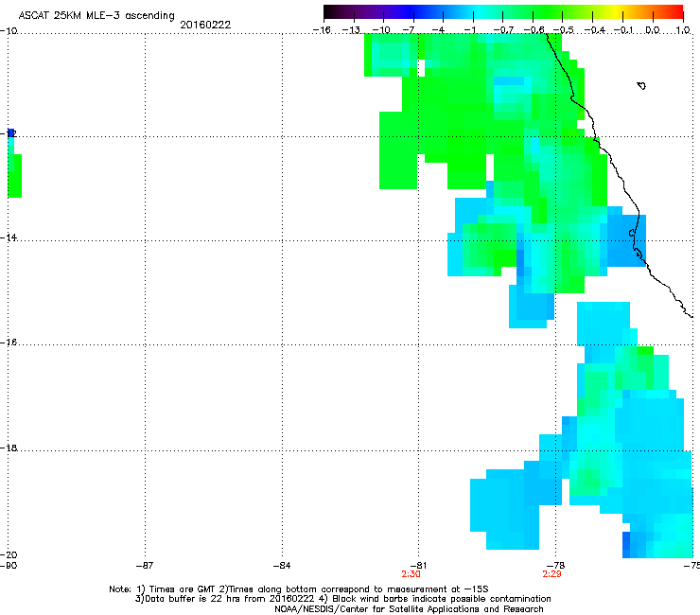Click colorbar label -16
The image size is (700, 615).
pyautogui.click(x=322, y=30)
